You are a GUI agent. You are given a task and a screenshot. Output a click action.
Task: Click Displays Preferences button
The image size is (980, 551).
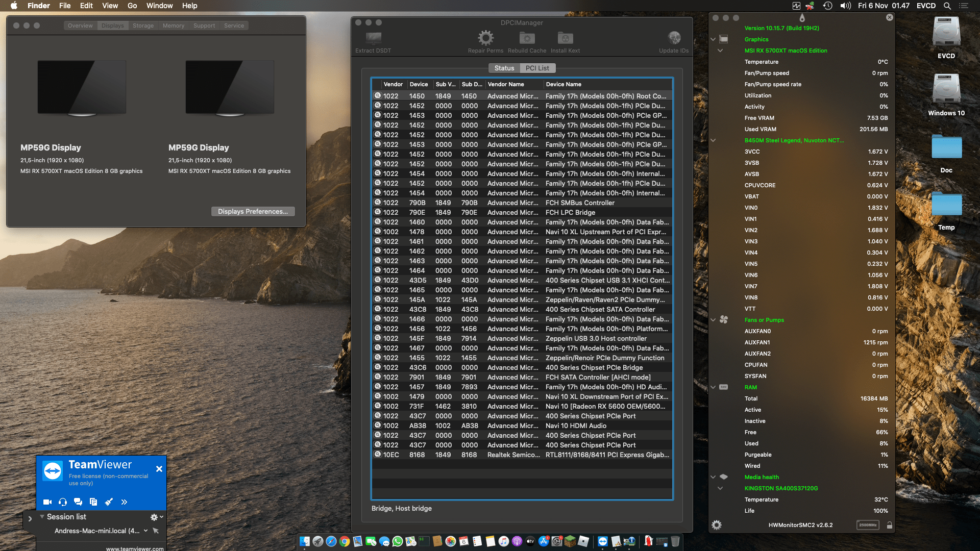[253, 211]
